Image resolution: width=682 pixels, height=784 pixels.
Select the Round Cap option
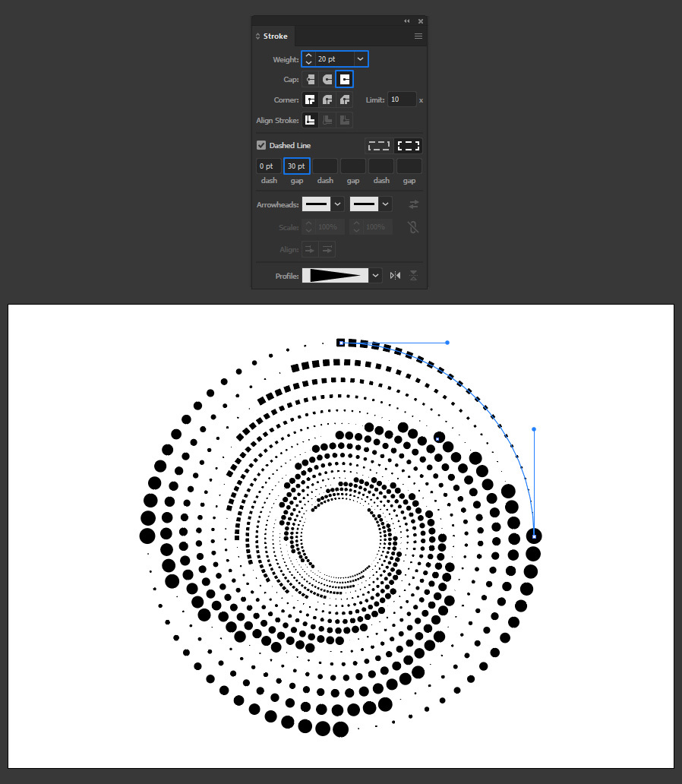click(x=327, y=79)
